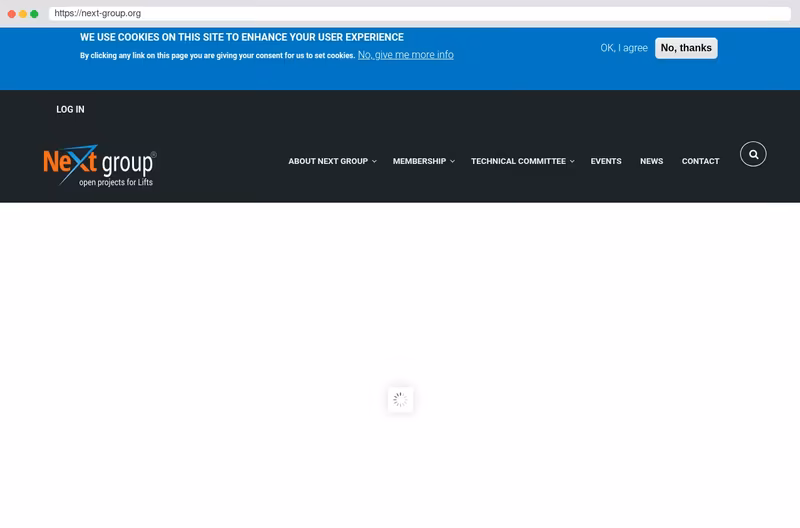Expand the Technical Committee dropdown
Viewport: 800px width, 528px height.
(522, 161)
